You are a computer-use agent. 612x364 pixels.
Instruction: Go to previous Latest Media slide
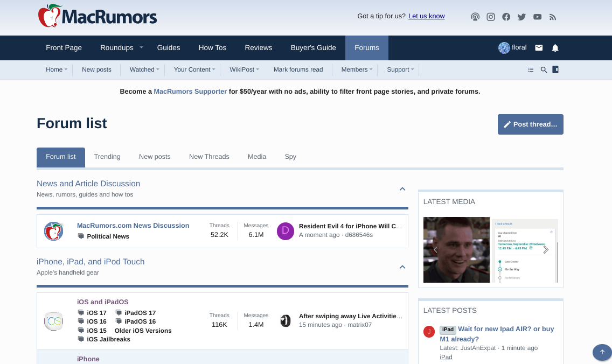point(435,250)
